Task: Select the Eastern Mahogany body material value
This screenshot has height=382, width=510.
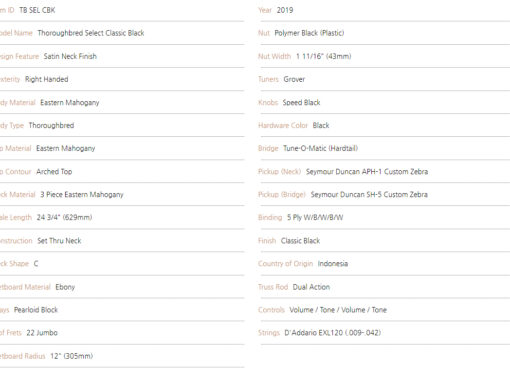Action: pyautogui.click(x=70, y=103)
